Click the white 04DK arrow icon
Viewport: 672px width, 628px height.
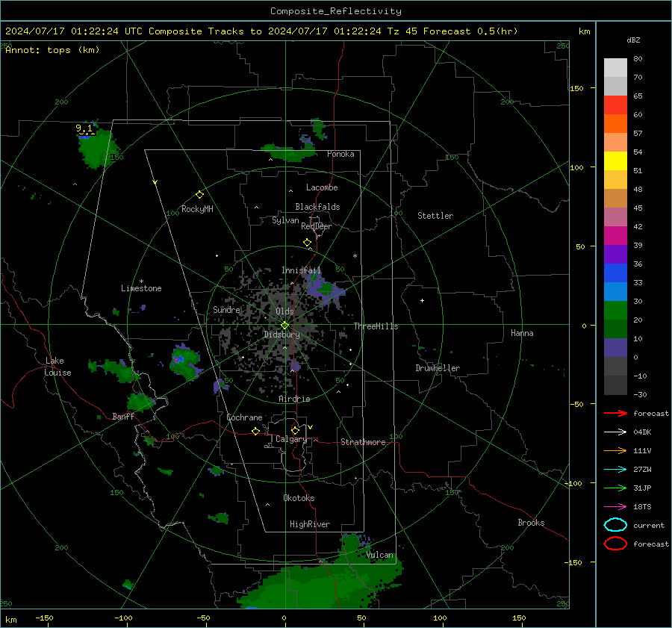(x=615, y=432)
